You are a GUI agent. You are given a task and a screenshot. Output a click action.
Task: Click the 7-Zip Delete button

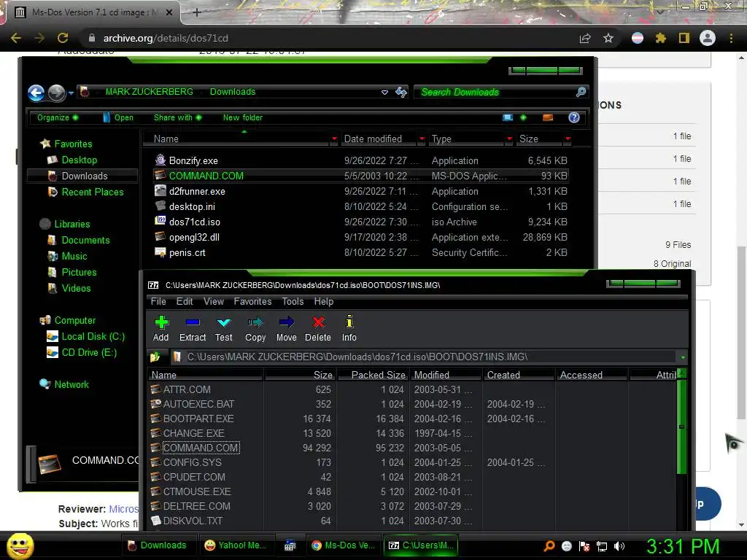(x=318, y=328)
